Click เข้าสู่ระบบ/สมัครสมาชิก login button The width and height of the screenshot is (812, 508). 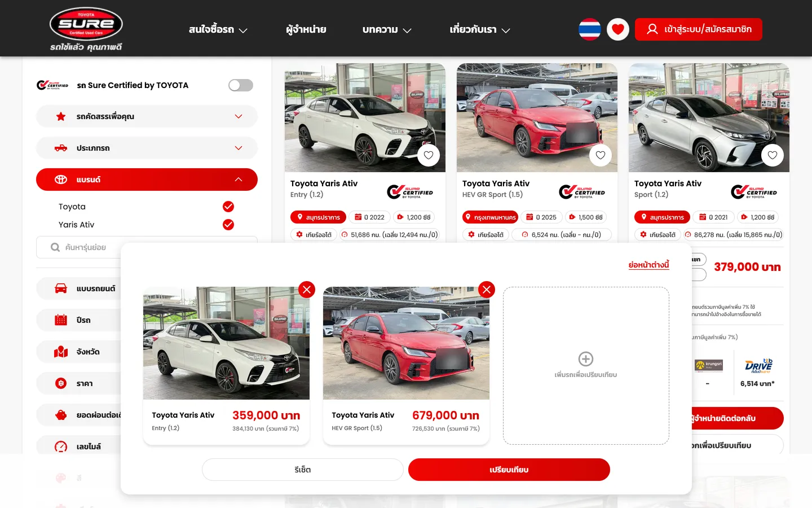click(699, 29)
